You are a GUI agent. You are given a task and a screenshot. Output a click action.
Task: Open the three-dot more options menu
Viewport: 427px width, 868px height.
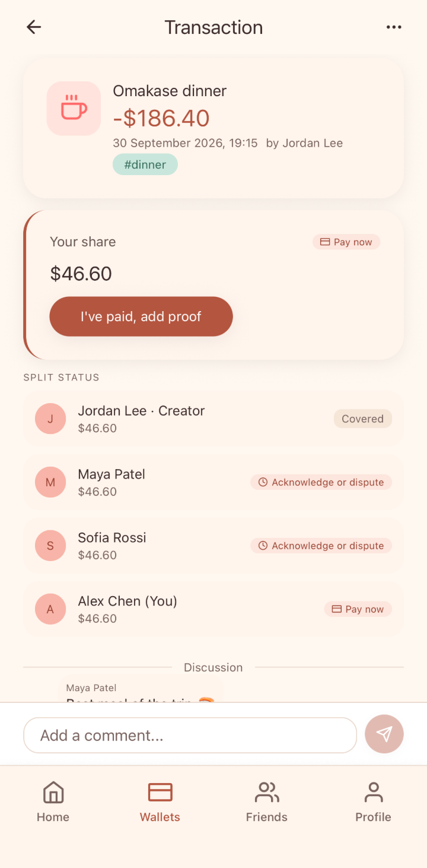(394, 27)
